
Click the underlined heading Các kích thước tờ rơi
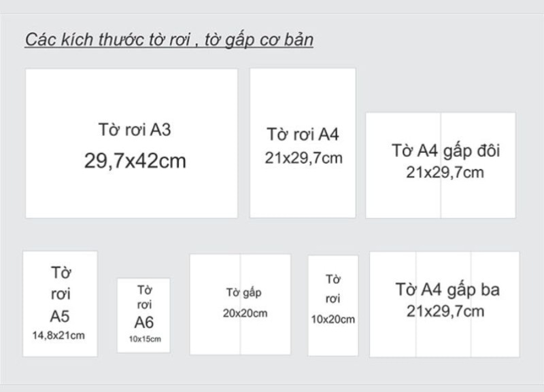169,39
